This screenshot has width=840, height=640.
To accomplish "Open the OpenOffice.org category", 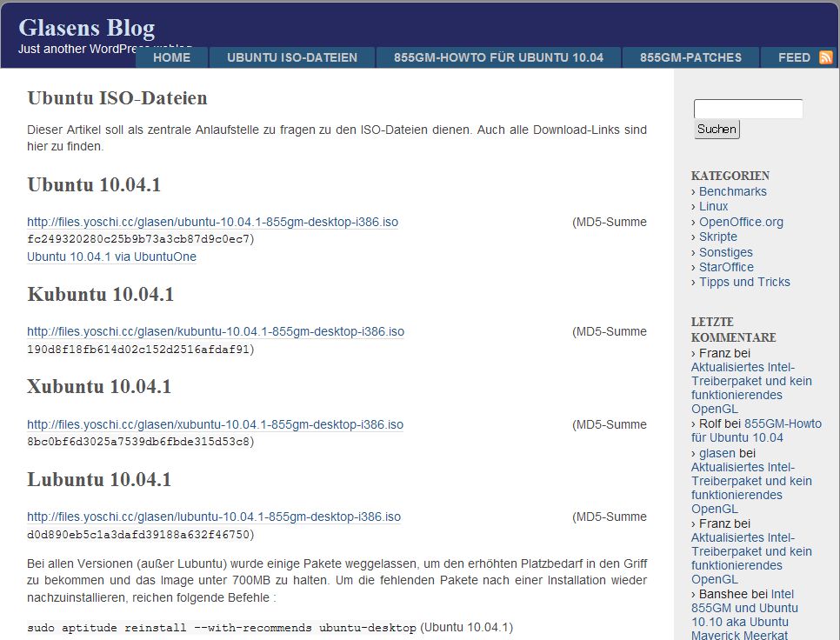I will pyautogui.click(x=741, y=222).
